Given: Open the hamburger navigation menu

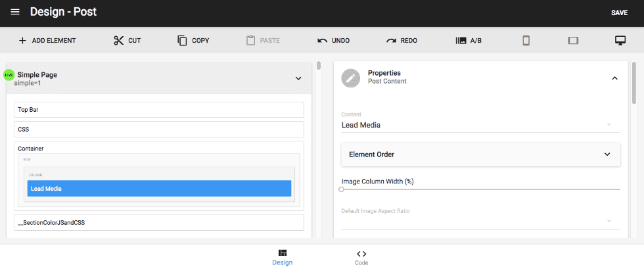Looking at the screenshot, I should click(x=15, y=12).
